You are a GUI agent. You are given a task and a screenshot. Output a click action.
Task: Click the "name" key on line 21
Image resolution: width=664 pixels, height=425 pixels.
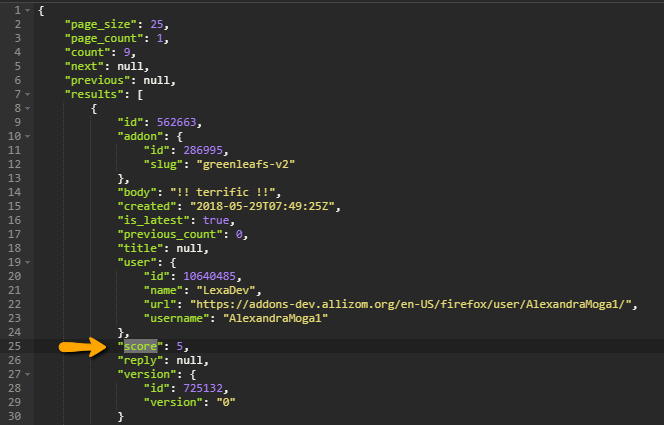(x=163, y=290)
